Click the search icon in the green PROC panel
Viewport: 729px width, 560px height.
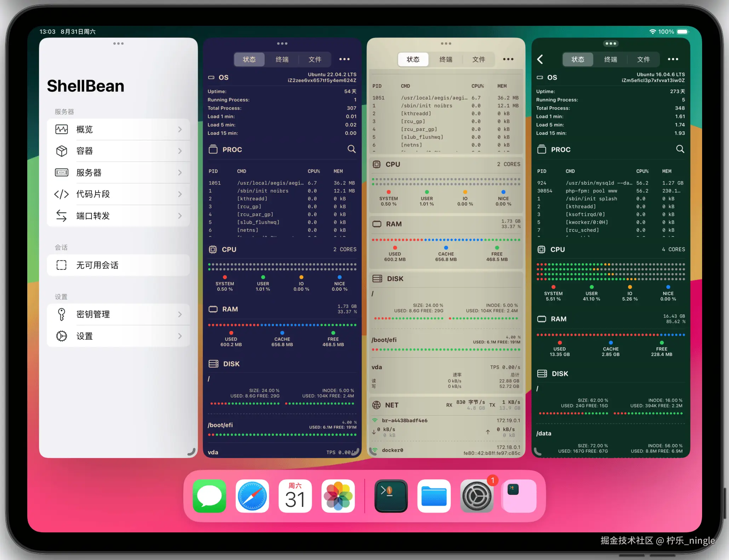coord(680,149)
